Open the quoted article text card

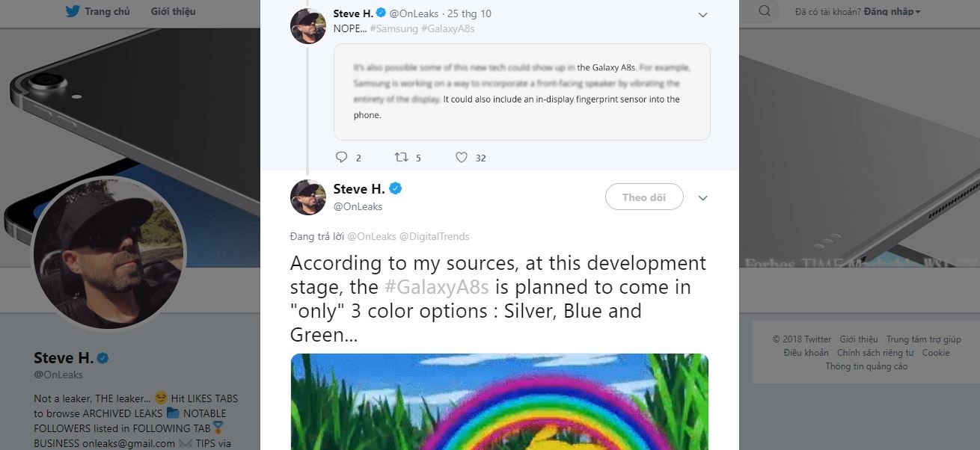tap(521, 92)
